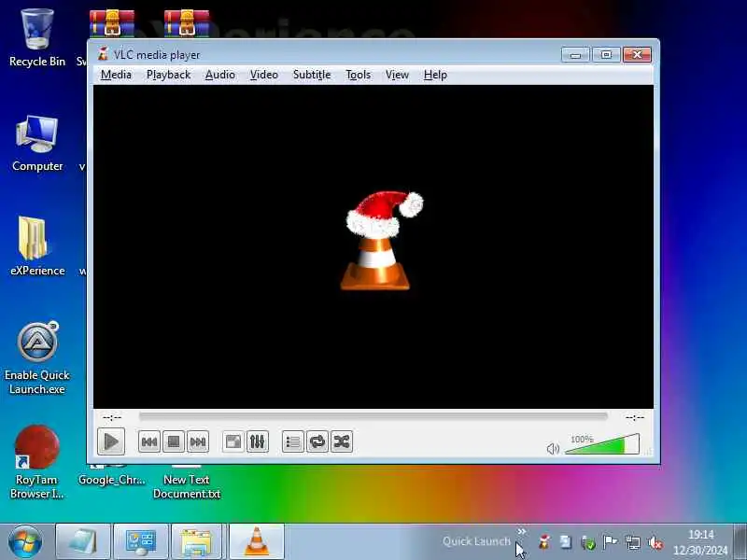Click the Quick Launch toolbar label
Screen dimensions: 747x560
(x=476, y=541)
